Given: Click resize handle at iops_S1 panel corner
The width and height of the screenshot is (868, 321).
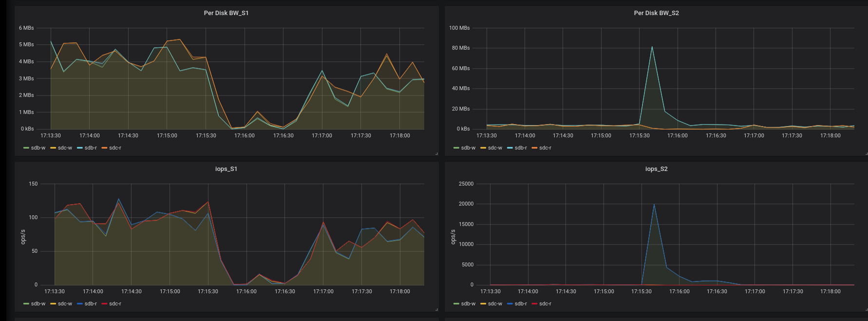Looking at the screenshot, I should [x=436, y=310].
